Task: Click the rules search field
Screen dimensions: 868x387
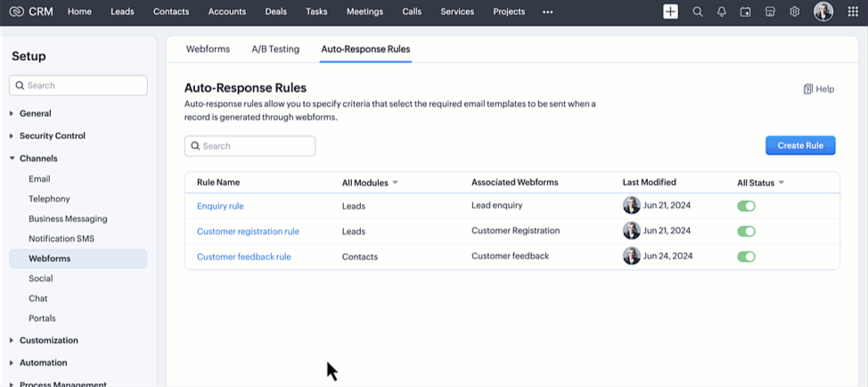Action: (x=250, y=146)
